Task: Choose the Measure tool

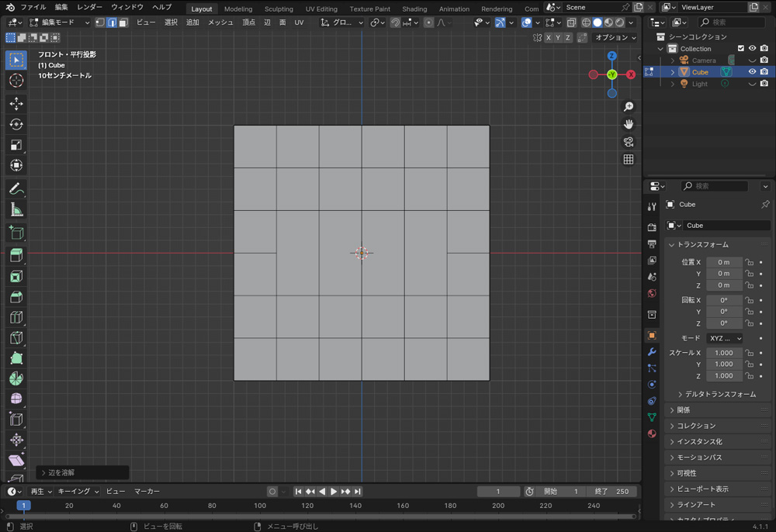Action: (x=16, y=210)
